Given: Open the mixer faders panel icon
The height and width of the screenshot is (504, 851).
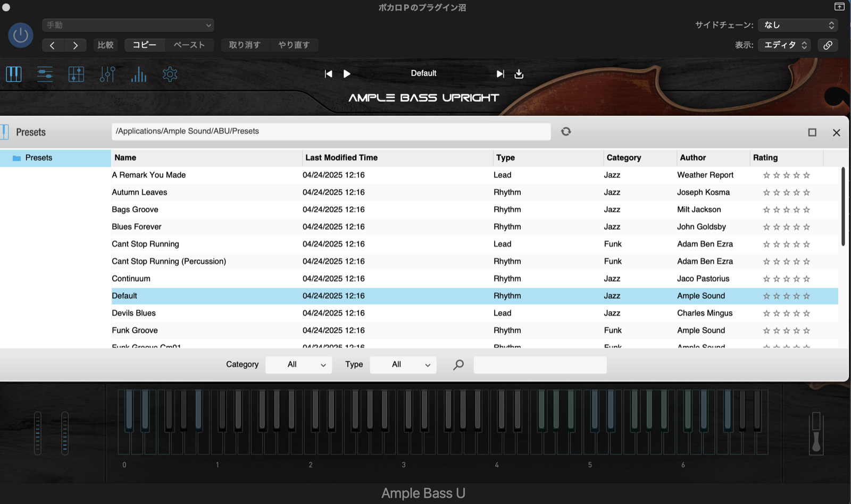Looking at the screenshot, I should click(x=107, y=74).
